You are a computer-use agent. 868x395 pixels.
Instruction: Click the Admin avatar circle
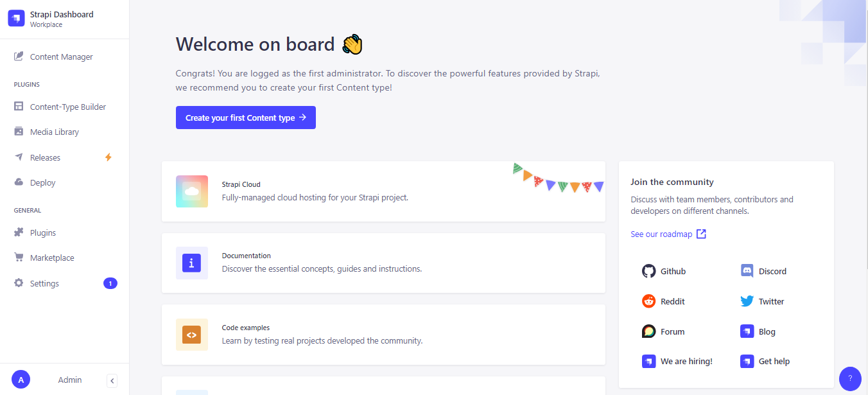coord(21,380)
